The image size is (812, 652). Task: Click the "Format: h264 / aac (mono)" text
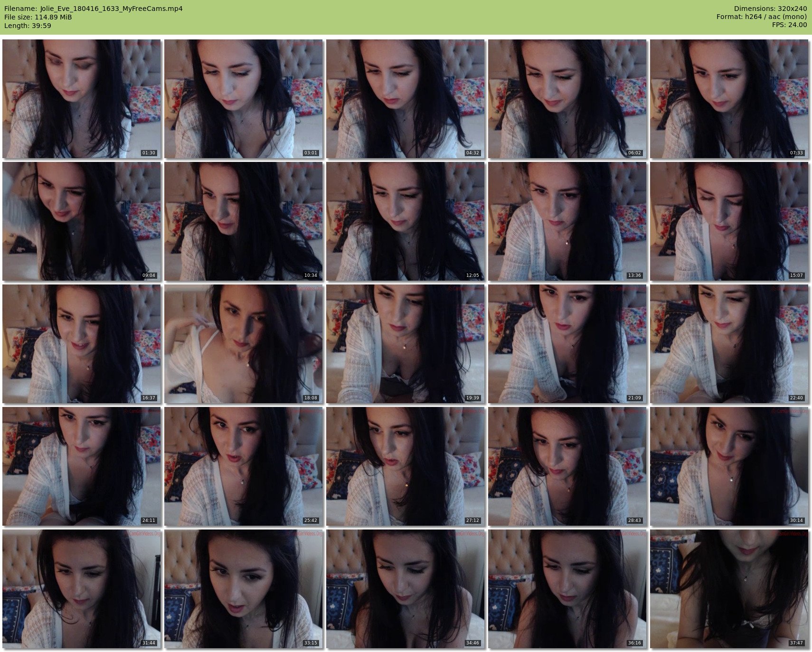pos(762,17)
